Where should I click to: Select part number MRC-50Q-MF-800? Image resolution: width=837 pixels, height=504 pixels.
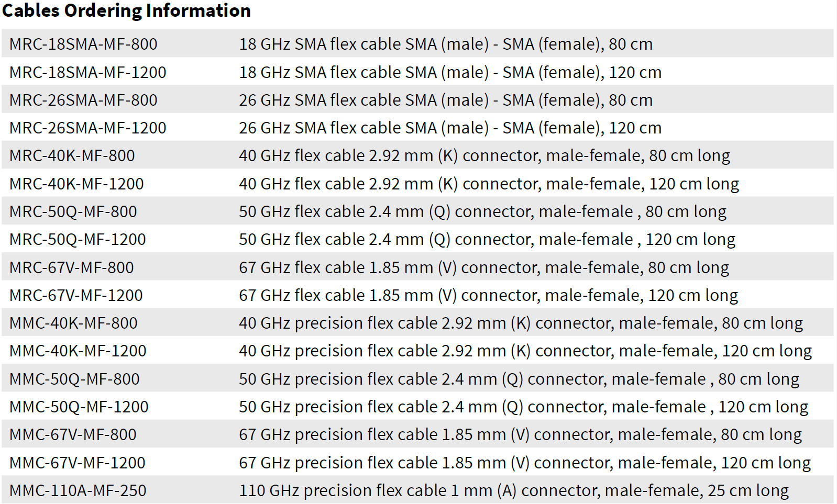(x=73, y=211)
